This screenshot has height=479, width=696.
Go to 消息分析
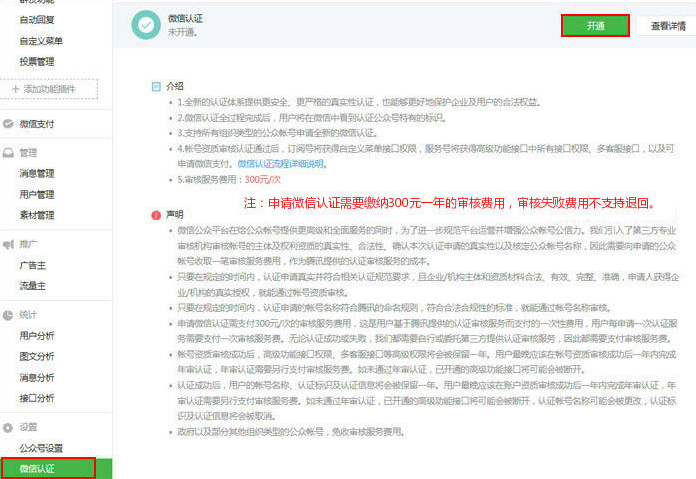pos(37,377)
